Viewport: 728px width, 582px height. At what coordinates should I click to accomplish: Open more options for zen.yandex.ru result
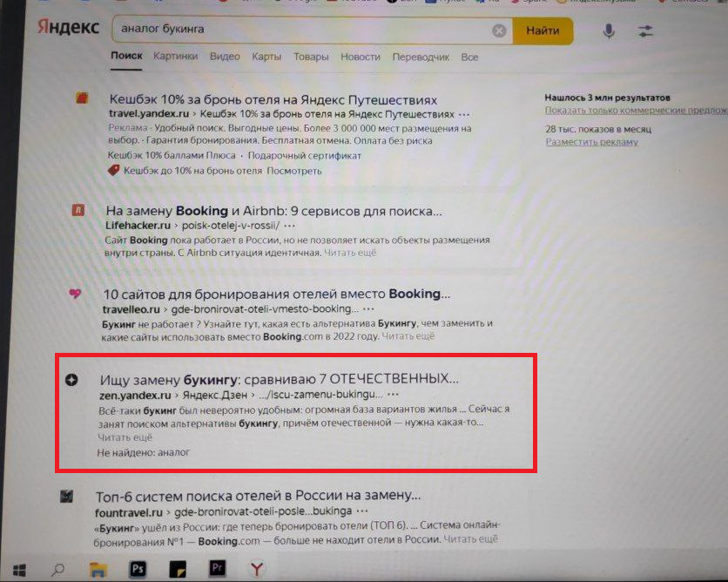[393, 395]
